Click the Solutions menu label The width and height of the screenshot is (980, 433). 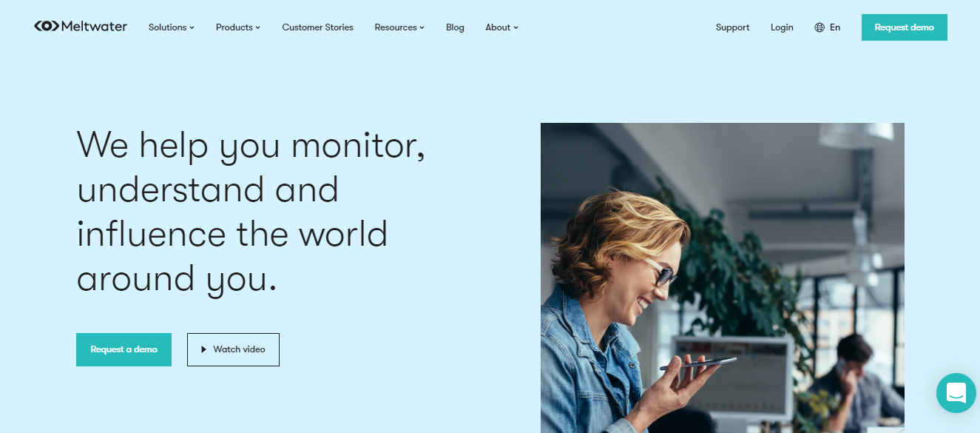click(167, 27)
